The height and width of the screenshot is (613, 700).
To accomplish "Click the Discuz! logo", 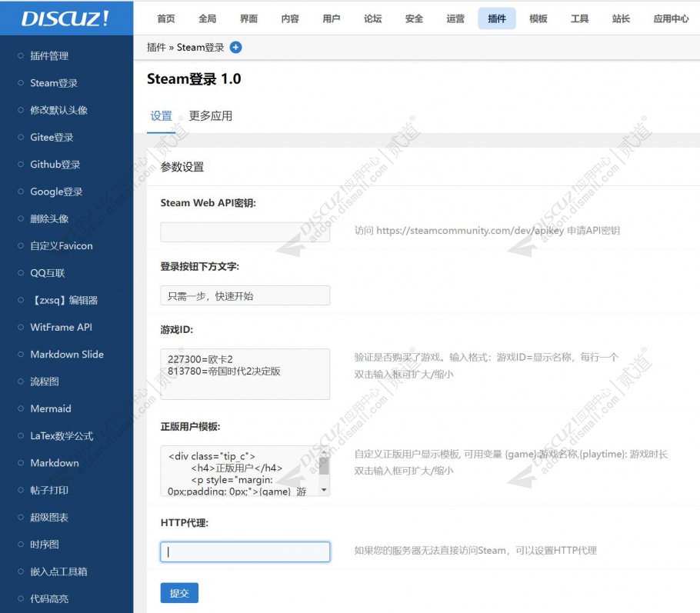I will (x=65, y=18).
